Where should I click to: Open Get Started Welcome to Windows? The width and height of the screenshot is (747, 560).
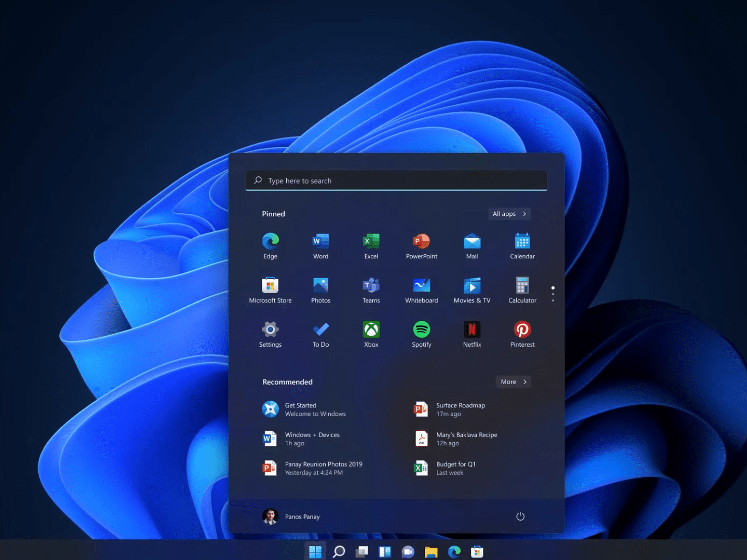click(304, 409)
